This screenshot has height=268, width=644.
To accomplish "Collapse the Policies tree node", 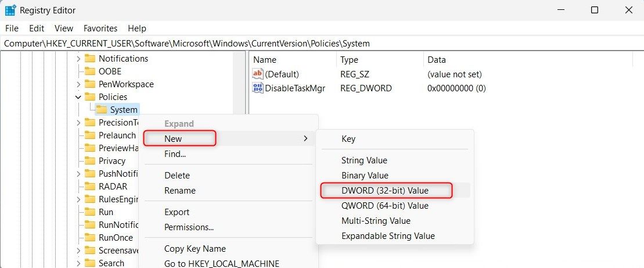I will click(x=78, y=97).
